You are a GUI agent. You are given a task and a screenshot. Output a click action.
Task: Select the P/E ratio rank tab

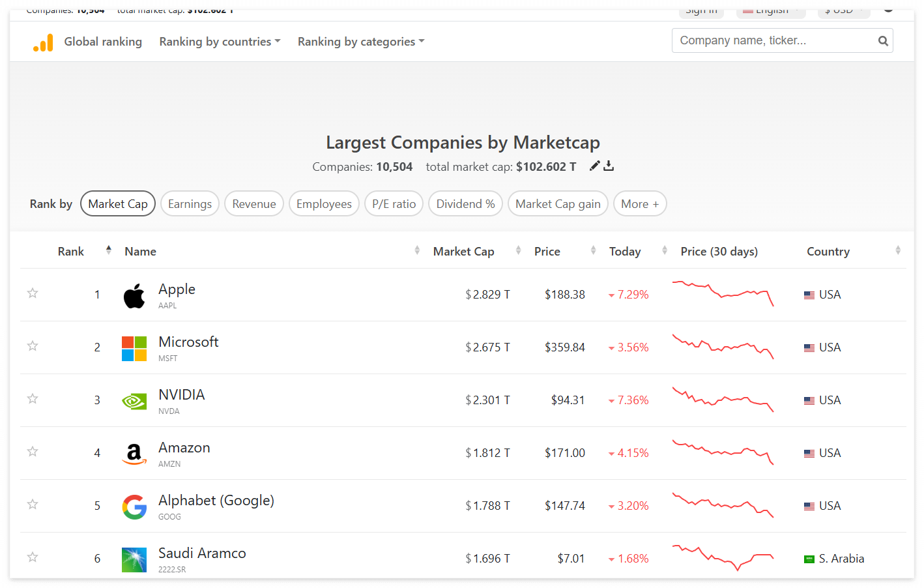394,204
